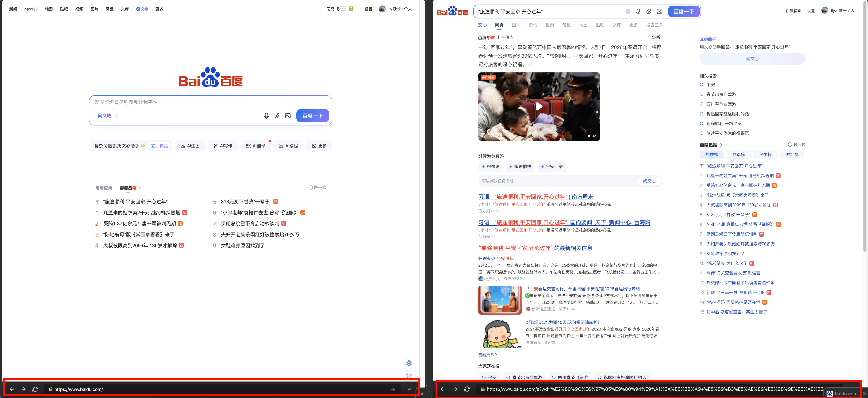
Task: Expand 更多 AI tools menu
Action: pyautogui.click(x=319, y=146)
